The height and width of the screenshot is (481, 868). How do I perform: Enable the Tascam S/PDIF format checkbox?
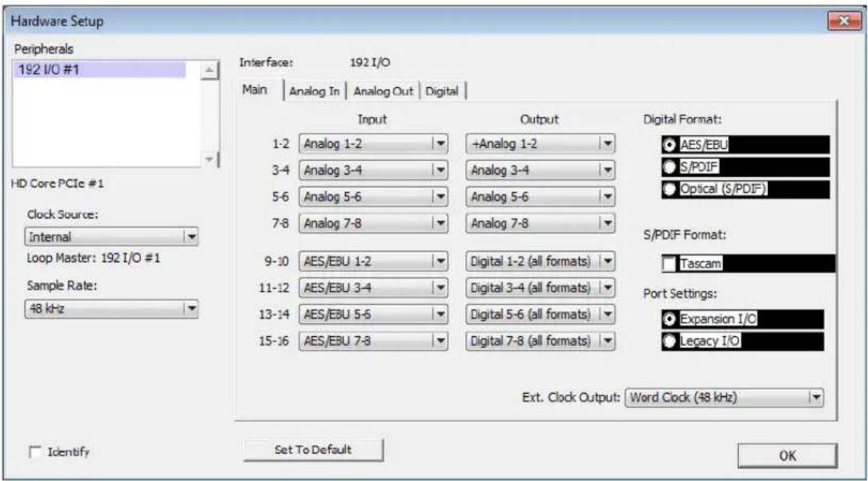click(x=669, y=263)
